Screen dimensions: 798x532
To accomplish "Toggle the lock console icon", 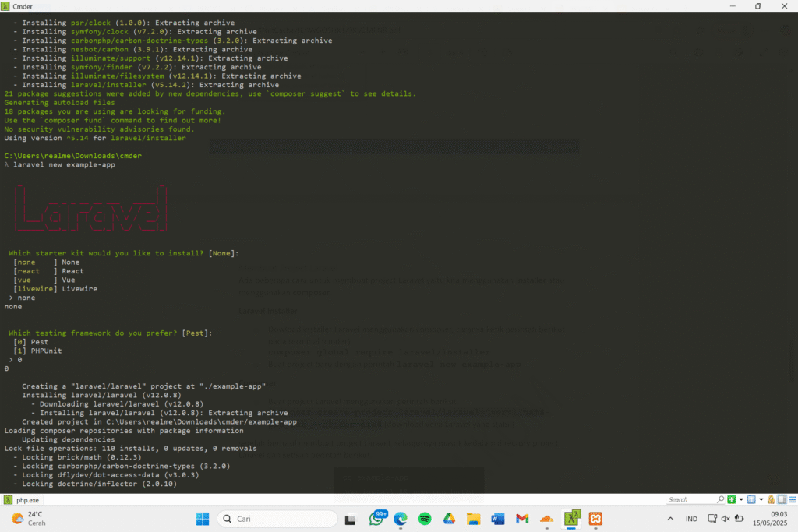I will 770,499.
